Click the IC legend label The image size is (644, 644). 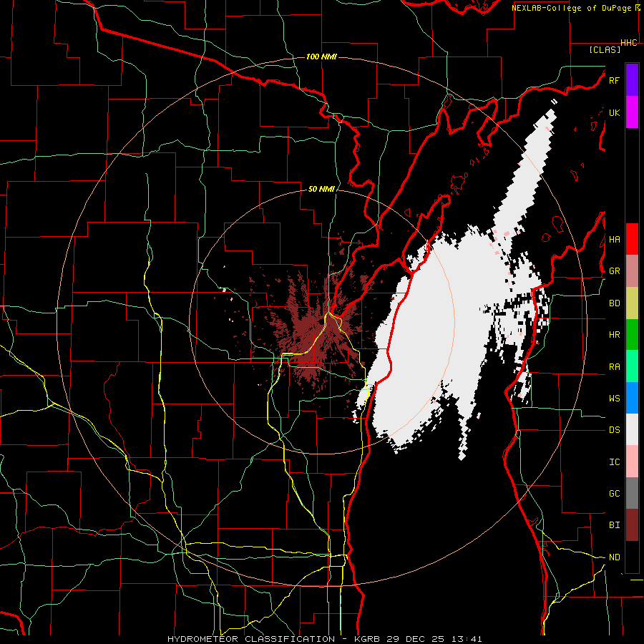coord(614,462)
